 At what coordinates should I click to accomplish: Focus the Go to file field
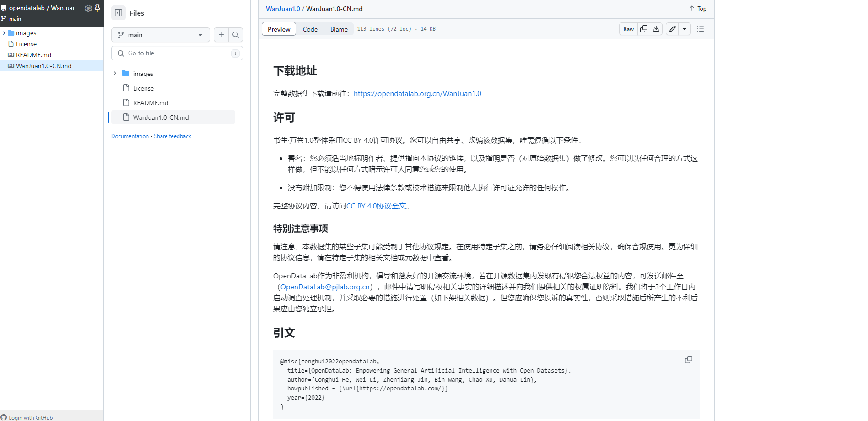tap(177, 53)
